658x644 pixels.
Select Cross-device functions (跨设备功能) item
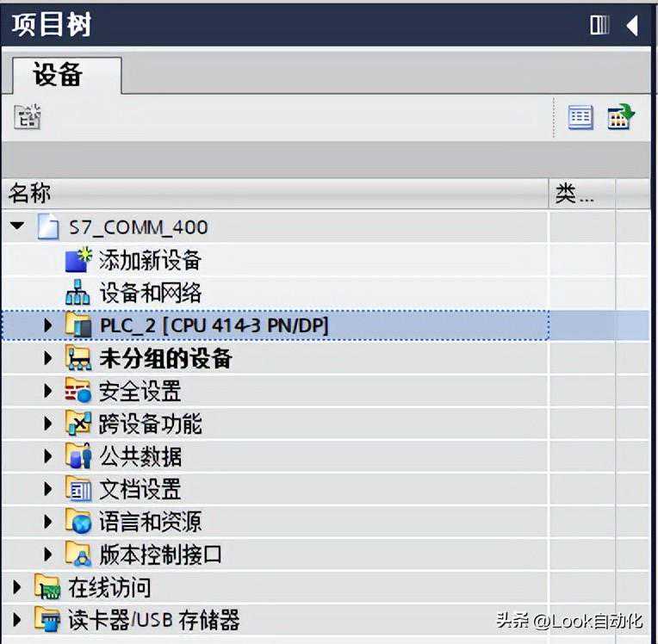pyautogui.click(x=151, y=424)
